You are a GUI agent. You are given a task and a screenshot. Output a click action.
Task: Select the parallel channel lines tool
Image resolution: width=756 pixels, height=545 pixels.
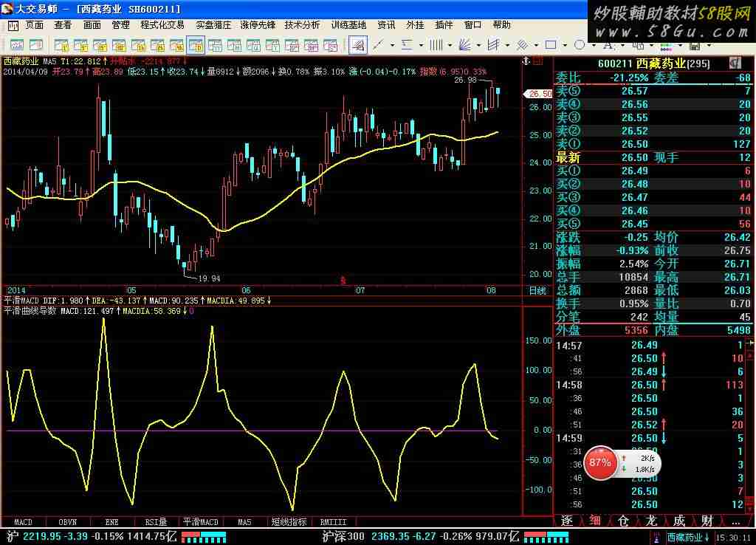[493, 45]
